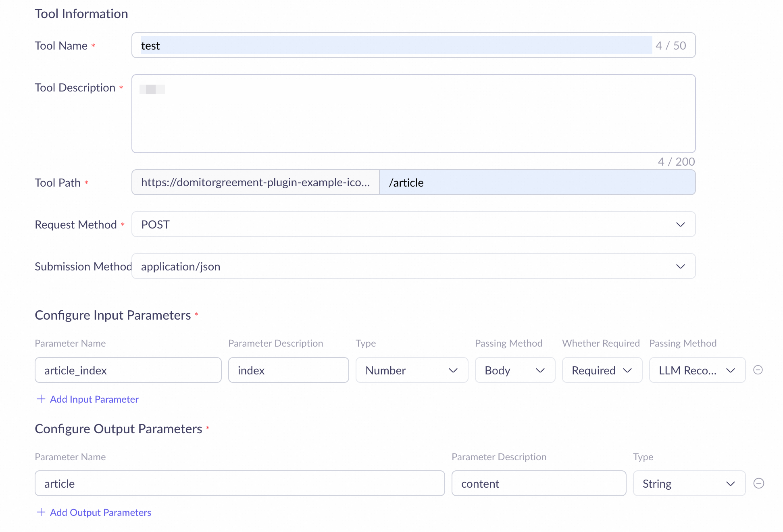Open the String output type dropdown
Screen dimensions: 783x532
click(x=689, y=484)
